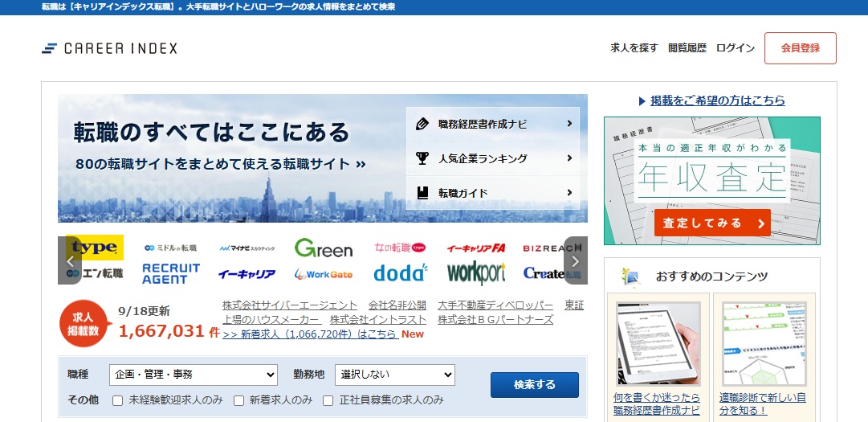
Task: Click 80の転職サイトをまとめて使える転職サイト text
Action: coord(221,165)
